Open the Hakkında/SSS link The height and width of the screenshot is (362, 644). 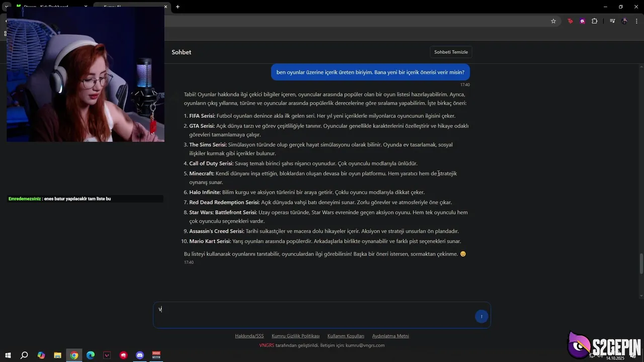pos(249,336)
